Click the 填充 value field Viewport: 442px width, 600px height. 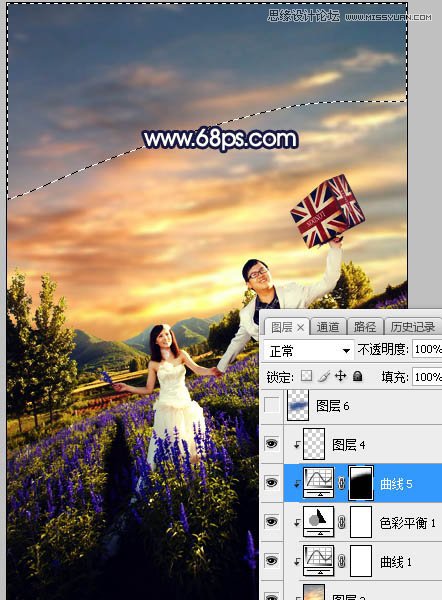pyautogui.click(x=427, y=377)
